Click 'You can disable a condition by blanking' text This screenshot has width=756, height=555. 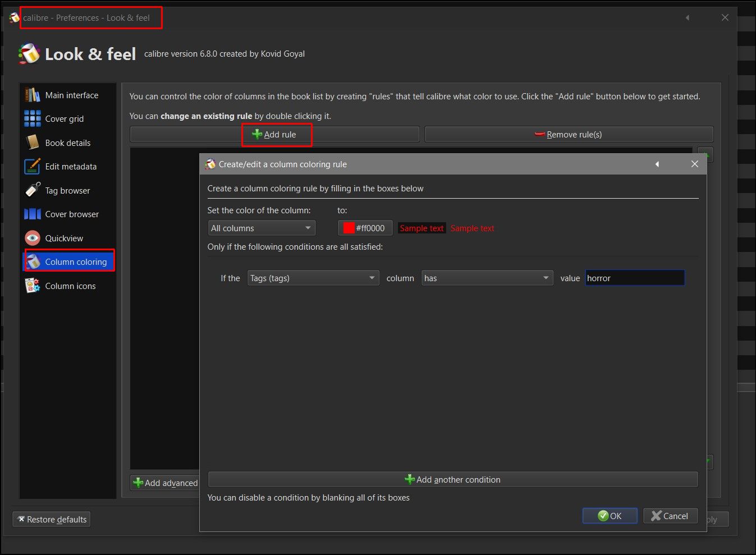point(309,497)
